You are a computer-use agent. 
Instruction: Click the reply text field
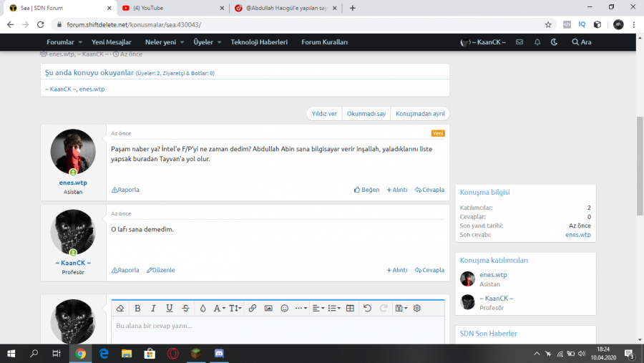[278, 330]
